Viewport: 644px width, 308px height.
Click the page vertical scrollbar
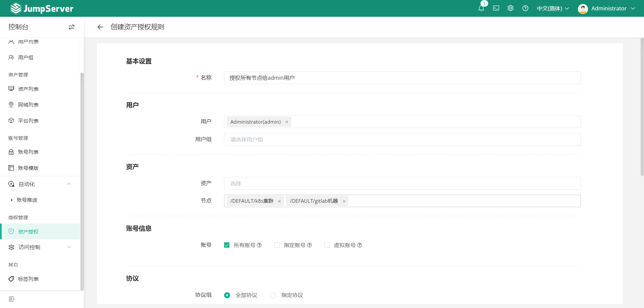click(x=642, y=107)
